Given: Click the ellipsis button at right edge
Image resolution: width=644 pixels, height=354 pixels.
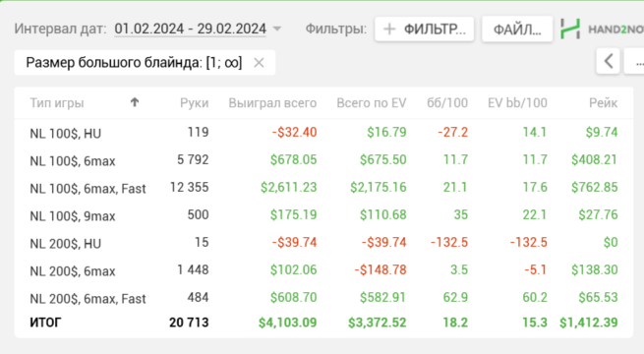Looking at the screenshot, I should tap(634, 61).
